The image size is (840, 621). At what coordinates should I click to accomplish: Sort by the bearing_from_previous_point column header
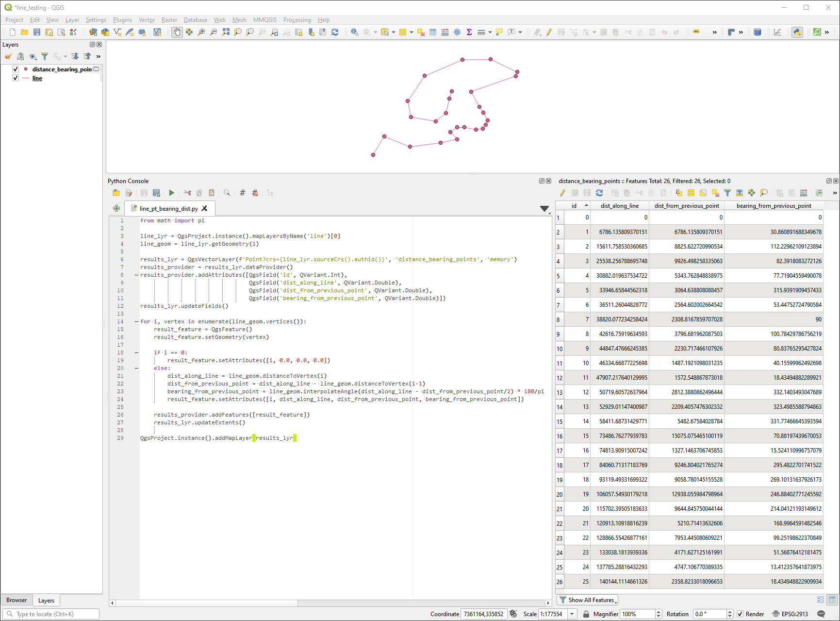tap(774, 206)
